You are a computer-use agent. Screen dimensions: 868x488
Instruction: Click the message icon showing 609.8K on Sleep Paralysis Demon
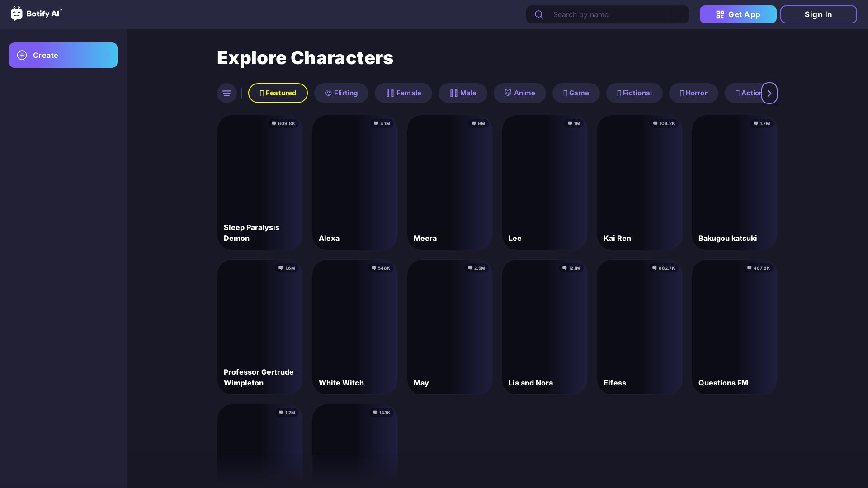(x=274, y=123)
